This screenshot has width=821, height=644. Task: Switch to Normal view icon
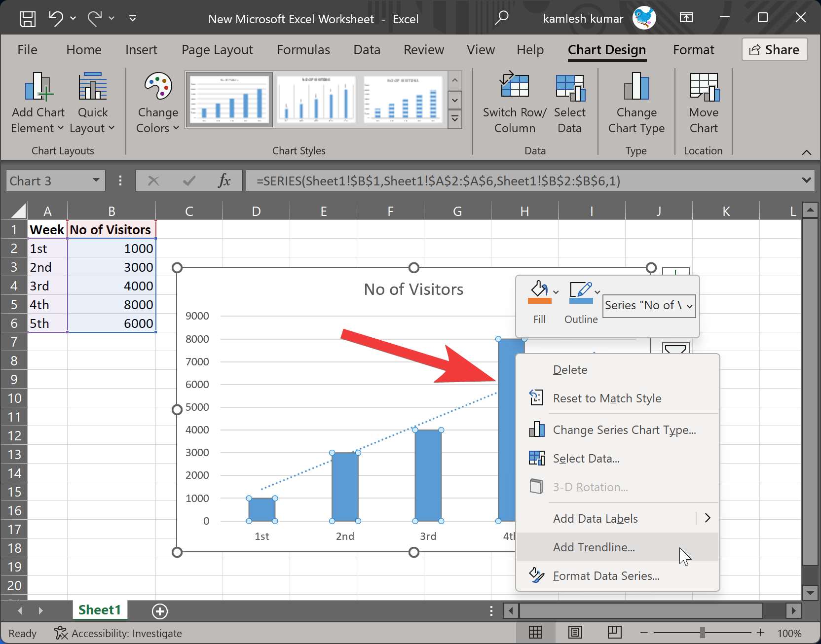click(x=535, y=632)
